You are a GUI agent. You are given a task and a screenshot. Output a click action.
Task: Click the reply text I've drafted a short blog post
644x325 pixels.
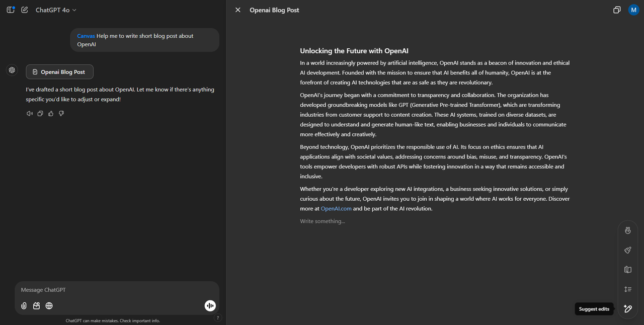point(120,94)
